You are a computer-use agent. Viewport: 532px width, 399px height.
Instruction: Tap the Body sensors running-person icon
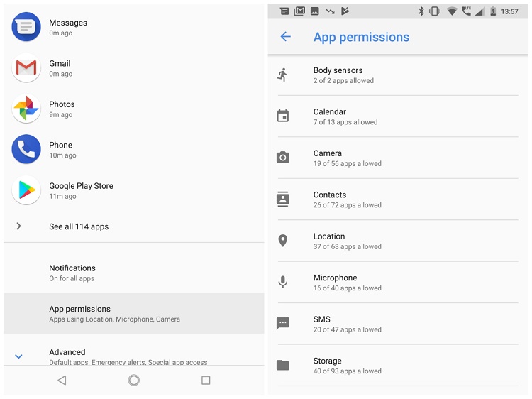(282, 75)
